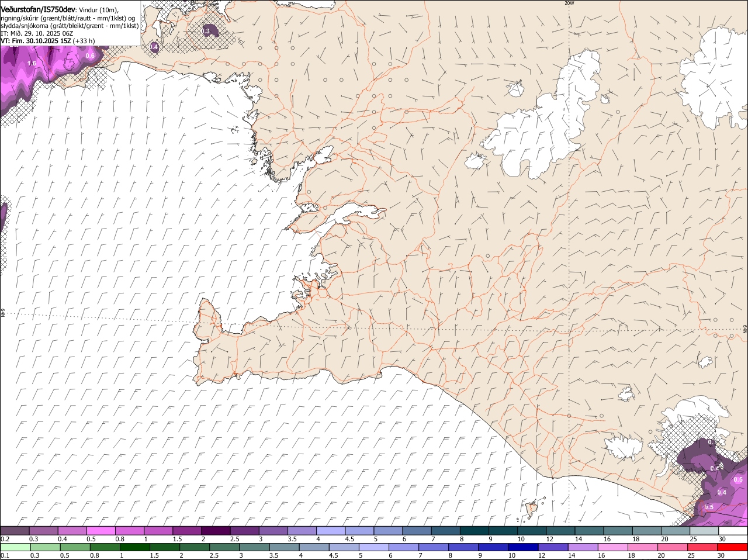Pick lower-row bright red swatch starting at 30
The image size is (748, 560).
click(x=732, y=547)
